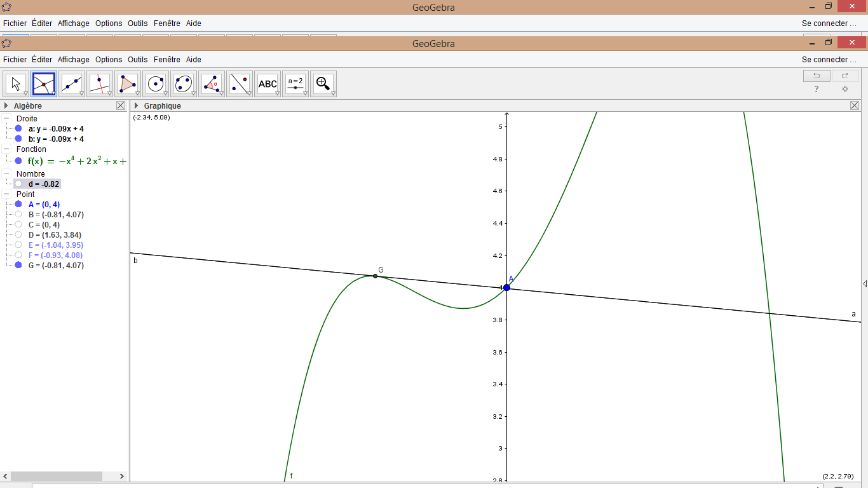Click the Slider a=2 tool
This screenshot has width=868, height=488.
295,84
